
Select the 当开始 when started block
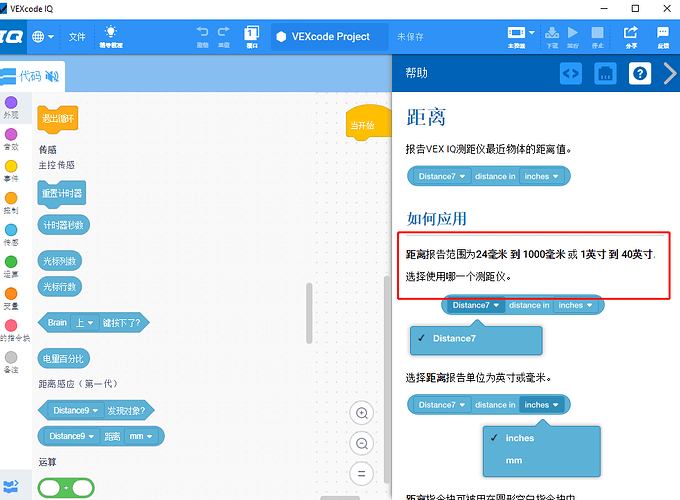click(368, 123)
